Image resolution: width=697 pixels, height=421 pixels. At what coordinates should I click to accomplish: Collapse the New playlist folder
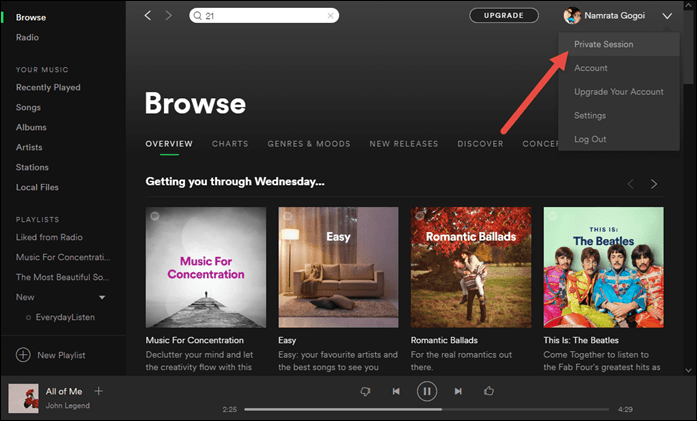coord(101,298)
